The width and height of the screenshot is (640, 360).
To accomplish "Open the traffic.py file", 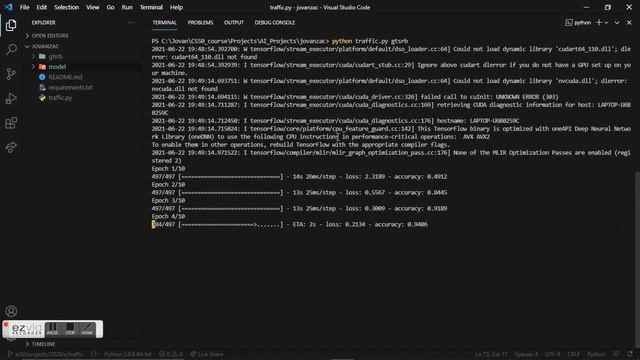I will click(x=60, y=98).
